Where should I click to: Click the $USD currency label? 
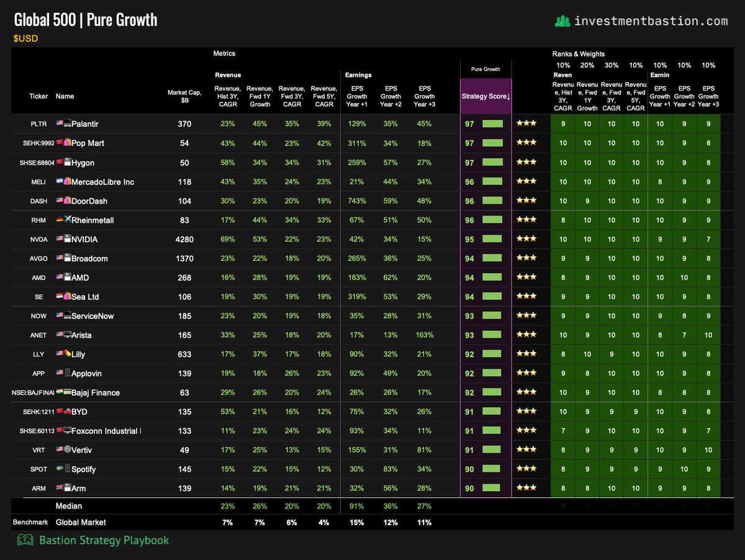[25, 38]
